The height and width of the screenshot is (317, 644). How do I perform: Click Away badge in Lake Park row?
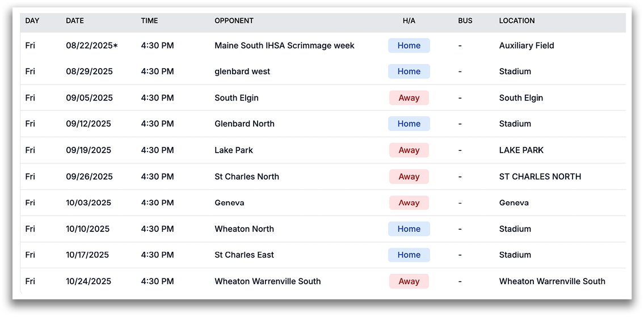409,150
